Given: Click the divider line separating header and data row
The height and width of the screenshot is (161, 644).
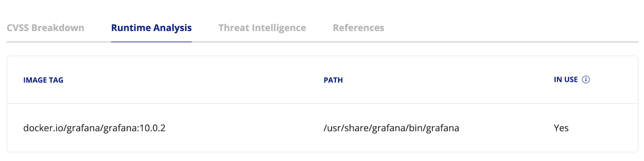Looking at the screenshot, I should [322, 104].
